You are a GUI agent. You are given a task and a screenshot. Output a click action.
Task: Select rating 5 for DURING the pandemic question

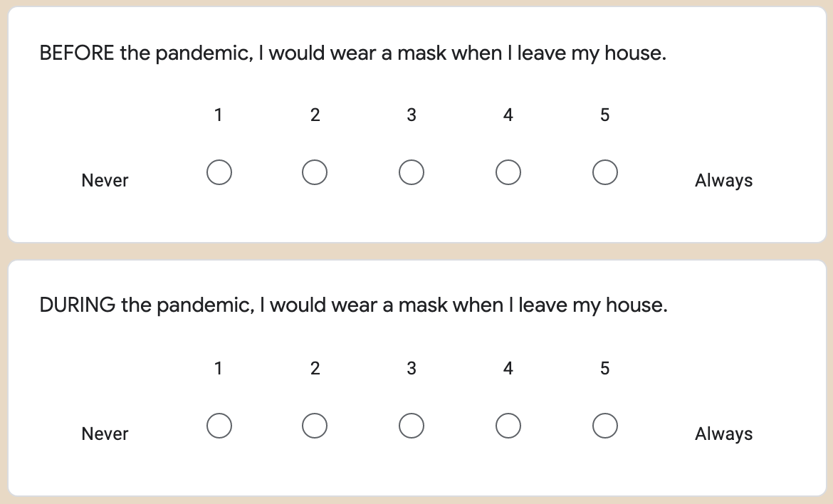604,426
